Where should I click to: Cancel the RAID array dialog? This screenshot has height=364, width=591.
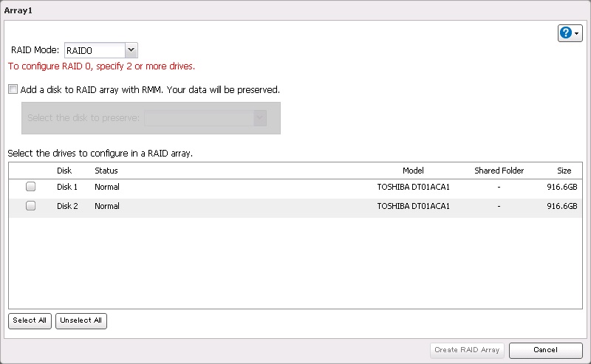[545, 350]
